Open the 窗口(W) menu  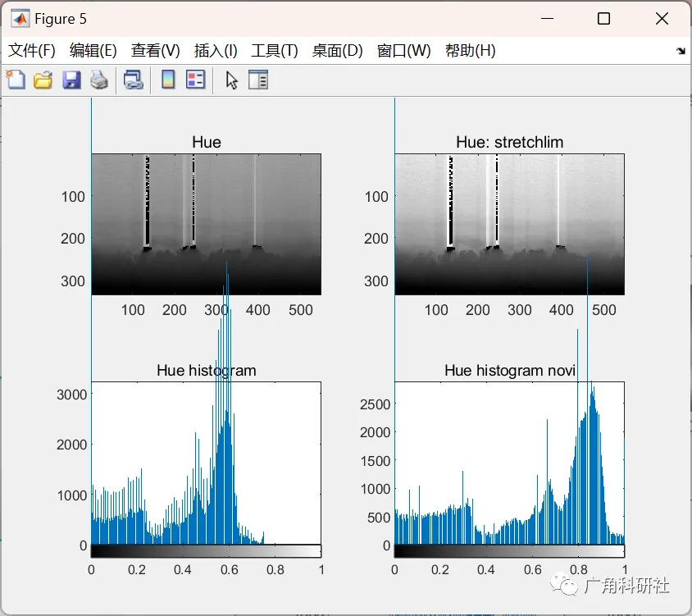pos(404,50)
